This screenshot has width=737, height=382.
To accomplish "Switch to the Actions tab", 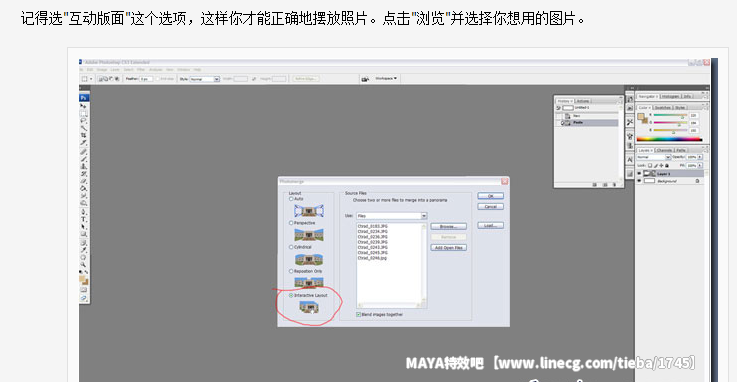I will point(583,101).
